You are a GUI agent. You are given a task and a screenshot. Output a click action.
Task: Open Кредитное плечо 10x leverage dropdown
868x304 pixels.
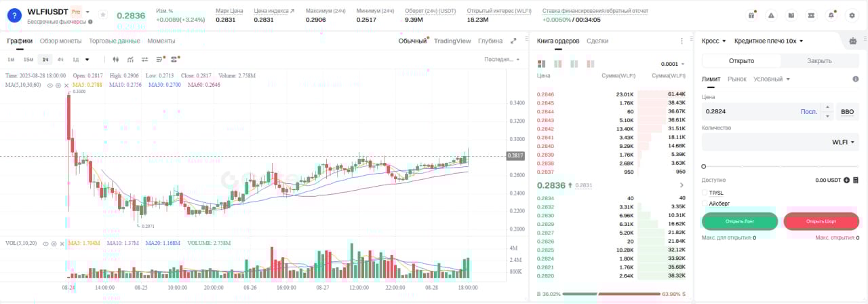coord(768,41)
